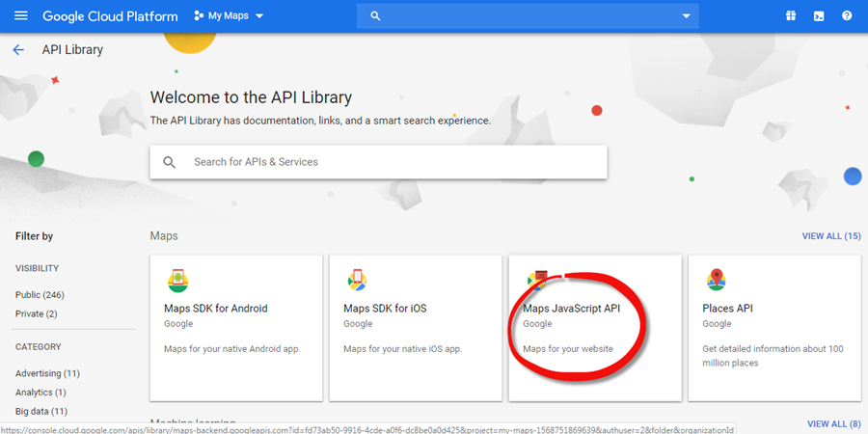Click Google Cloud Platform logo text
The width and height of the screenshot is (868, 434).
[x=110, y=16]
